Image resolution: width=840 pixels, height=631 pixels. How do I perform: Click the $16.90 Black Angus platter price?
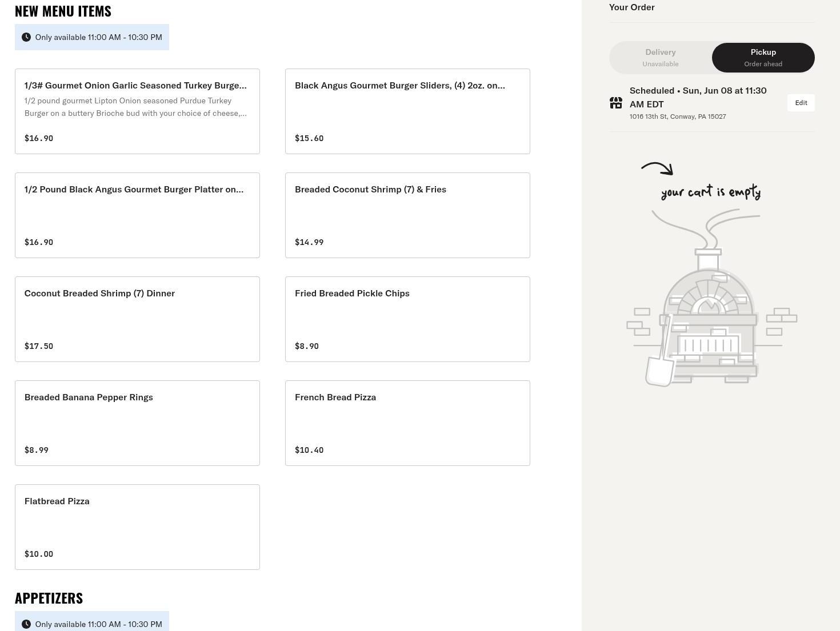[39, 242]
